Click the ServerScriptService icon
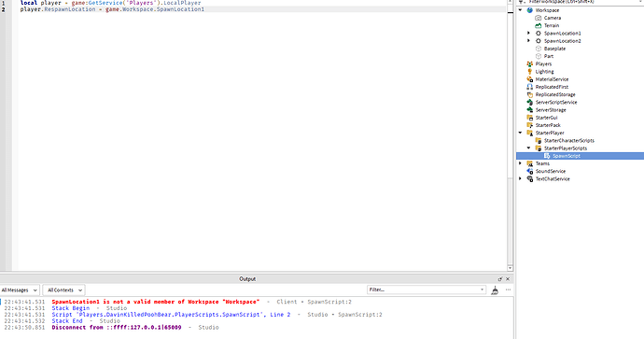This screenshot has height=339, width=644. [530, 103]
